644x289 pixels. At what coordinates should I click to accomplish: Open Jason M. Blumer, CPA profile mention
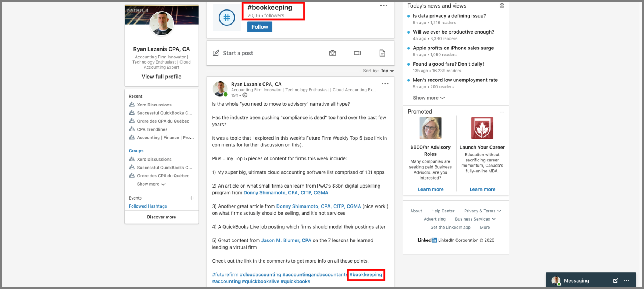(x=286, y=240)
